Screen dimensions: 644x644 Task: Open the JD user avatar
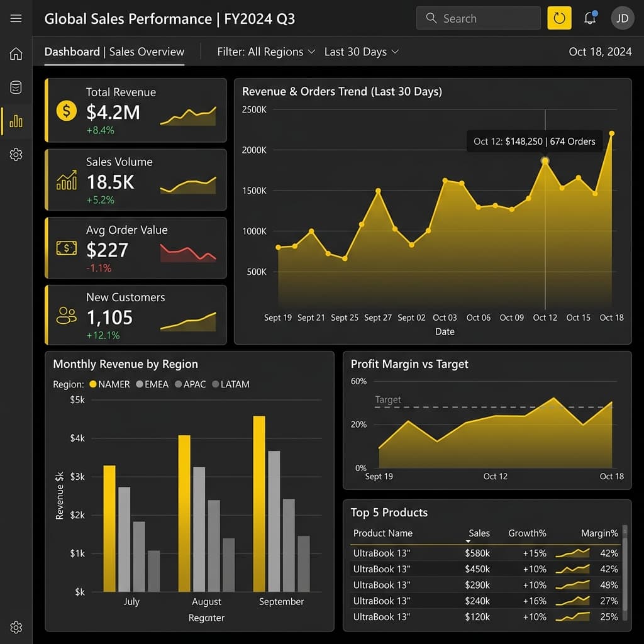click(622, 18)
